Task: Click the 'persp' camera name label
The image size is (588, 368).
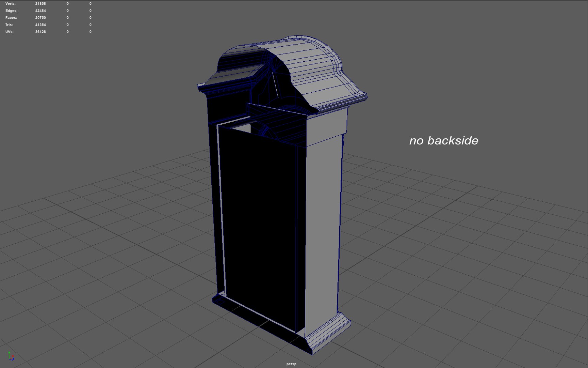Action: pos(291,364)
